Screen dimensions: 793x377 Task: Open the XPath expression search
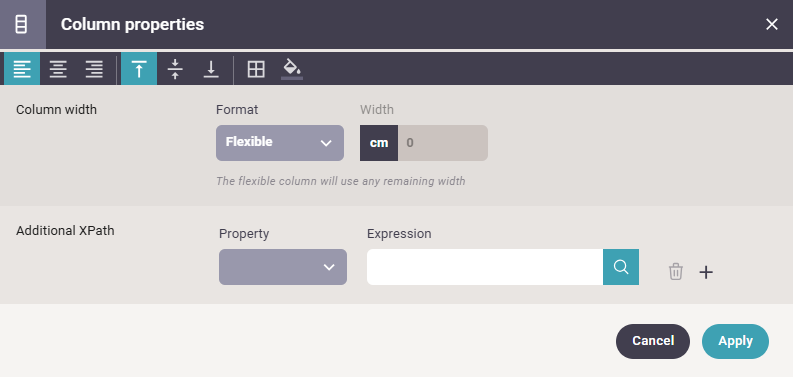(x=621, y=267)
